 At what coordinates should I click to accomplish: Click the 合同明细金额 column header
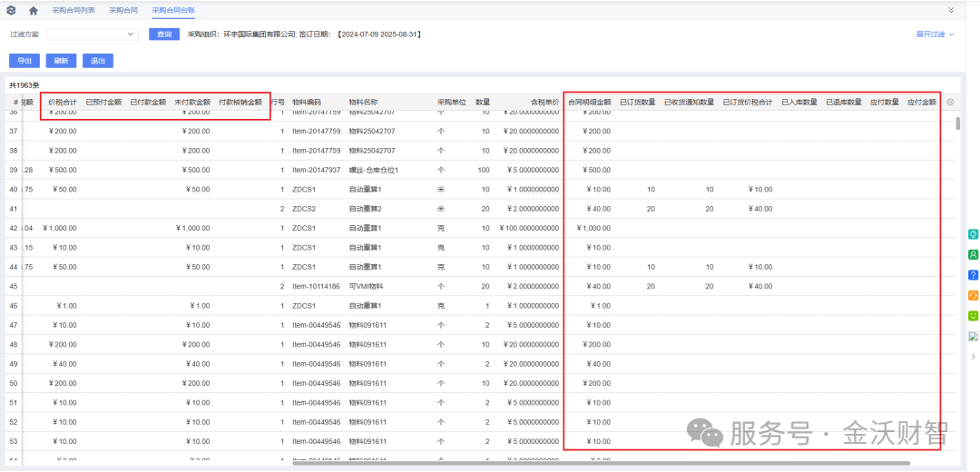point(590,102)
